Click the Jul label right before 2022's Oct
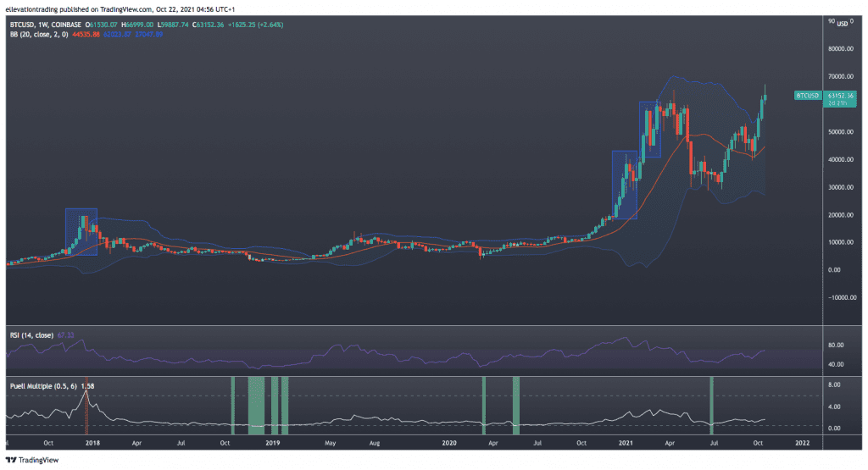The height and width of the screenshot is (470, 868). point(715,443)
